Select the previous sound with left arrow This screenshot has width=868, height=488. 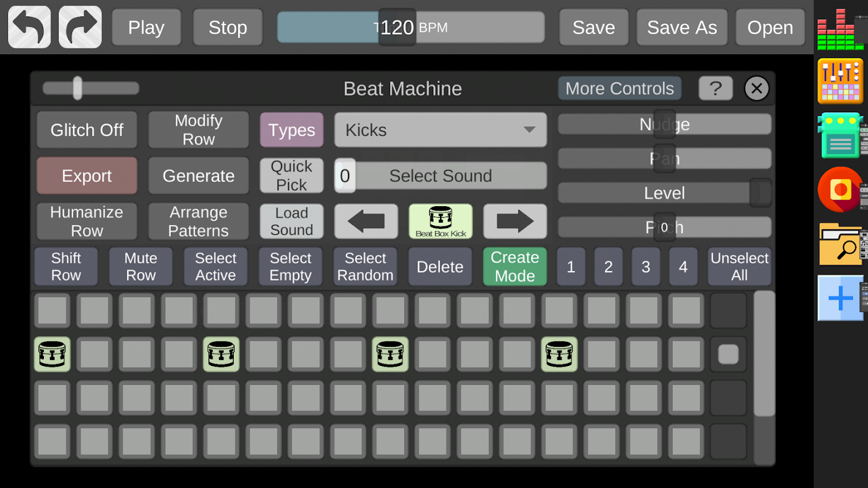point(366,221)
